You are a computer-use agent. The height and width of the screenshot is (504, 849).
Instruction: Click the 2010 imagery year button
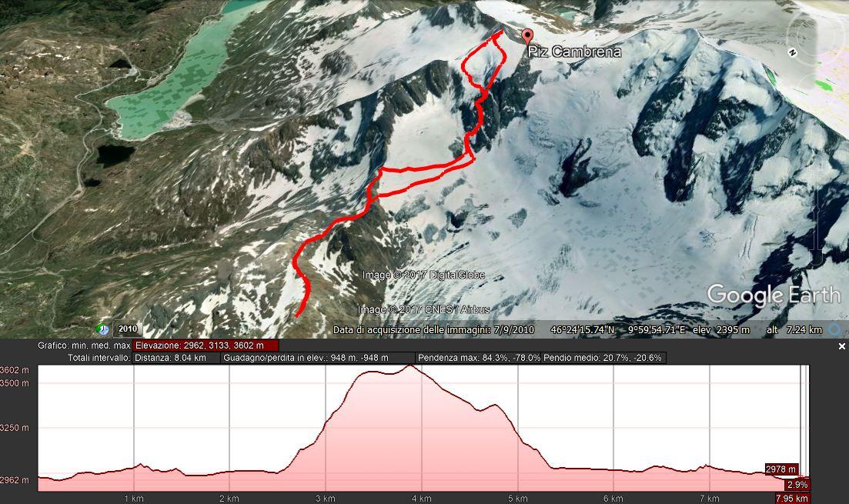point(128,329)
